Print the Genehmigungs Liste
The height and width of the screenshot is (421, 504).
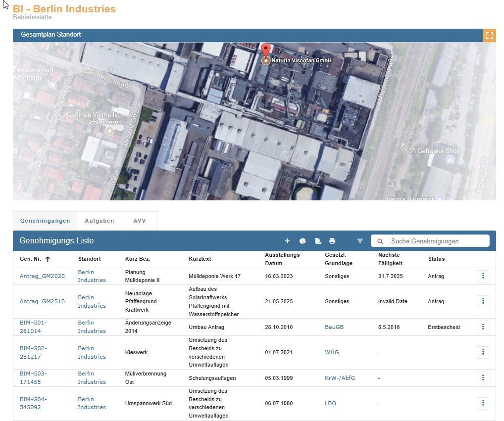[332, 241]
